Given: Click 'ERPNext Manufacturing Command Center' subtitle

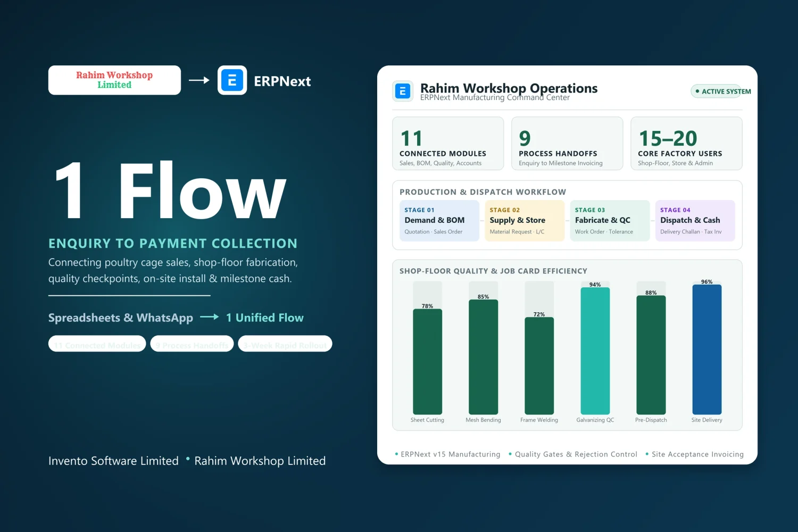Looking at the screenshot, I should (x=495, y=98).
